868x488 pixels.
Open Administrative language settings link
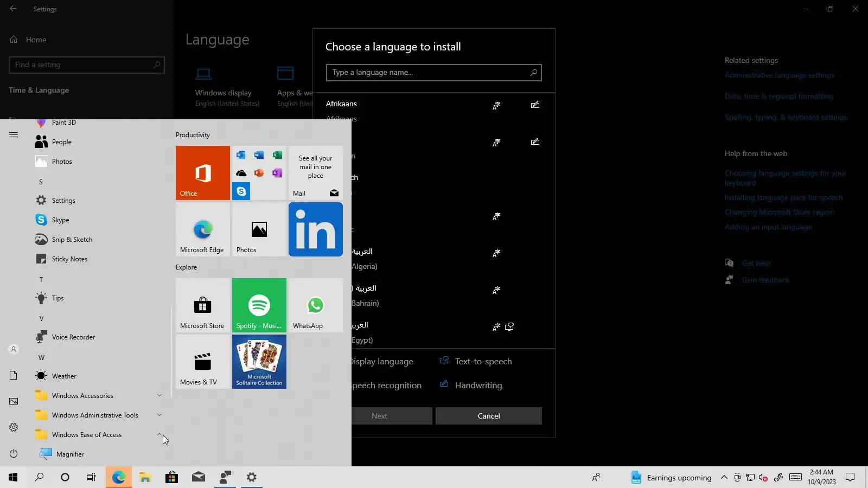779,75
